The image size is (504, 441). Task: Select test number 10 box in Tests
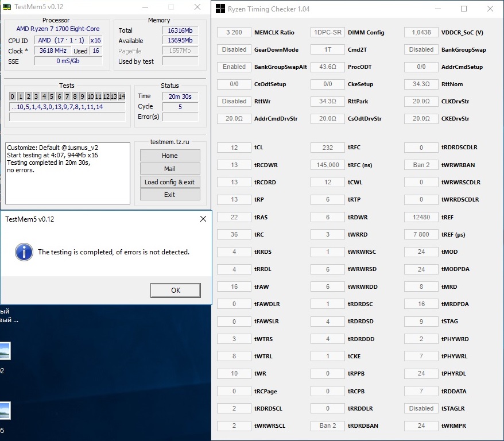point(90,96)
